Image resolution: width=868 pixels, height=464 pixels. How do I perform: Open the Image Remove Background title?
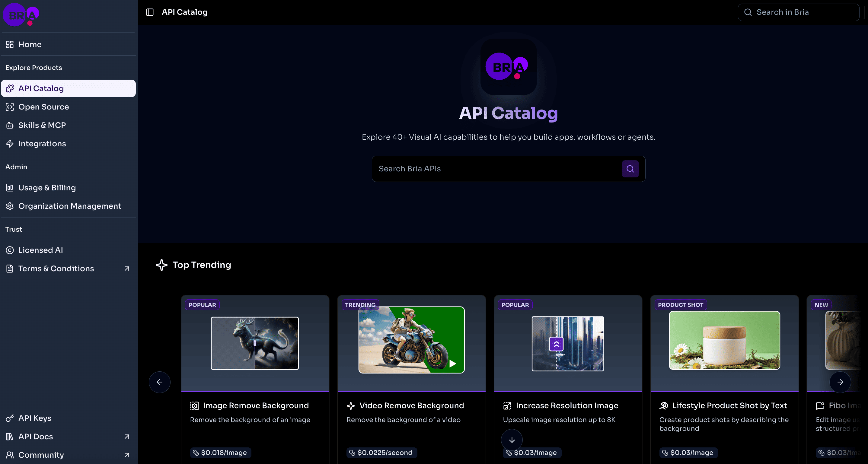tap(256, 406)
